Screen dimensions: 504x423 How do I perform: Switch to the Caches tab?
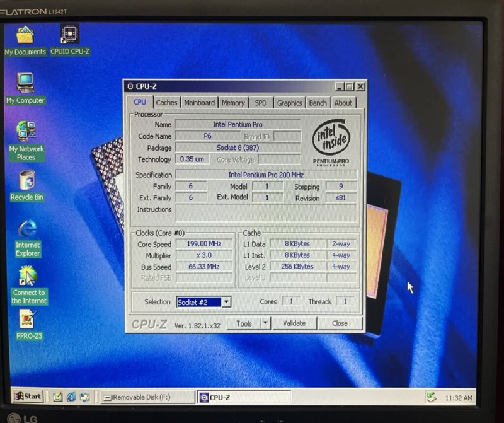coord(166,103)
